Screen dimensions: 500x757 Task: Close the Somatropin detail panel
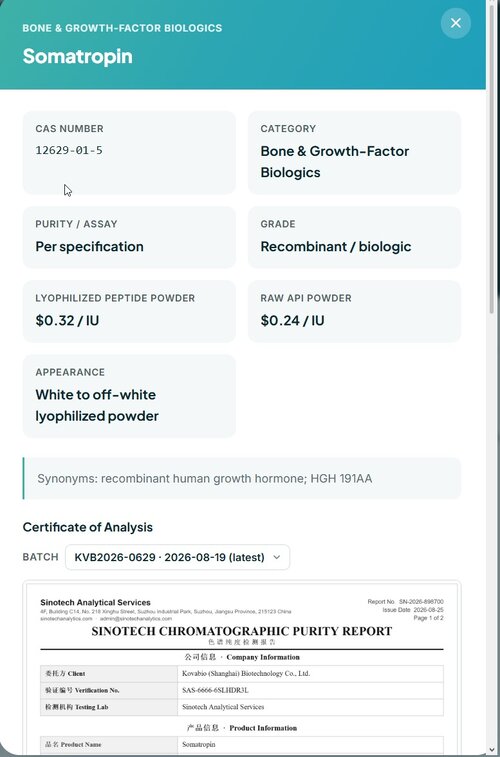[x=456, y=23]
